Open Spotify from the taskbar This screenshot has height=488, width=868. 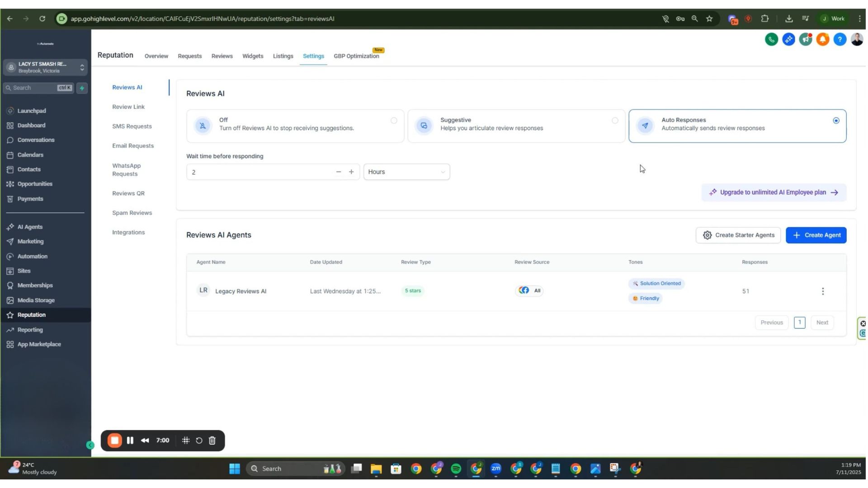[x=456, y=469]
